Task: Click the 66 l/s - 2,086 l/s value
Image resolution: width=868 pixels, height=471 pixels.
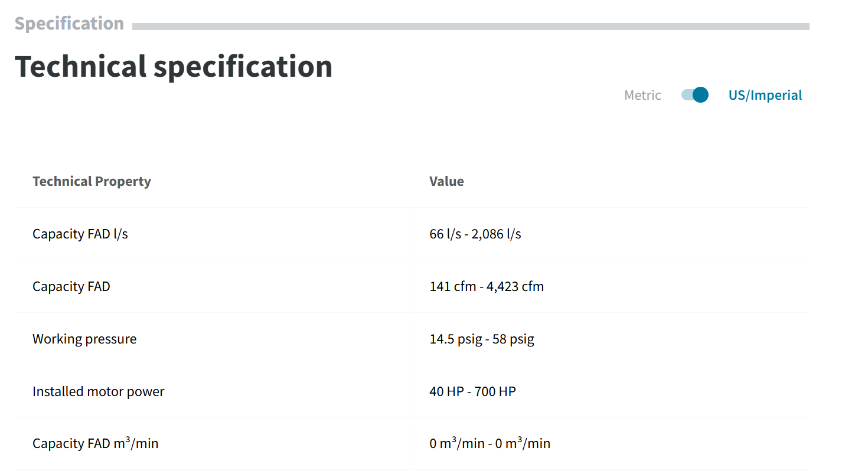Action: [x=475, y=234]
